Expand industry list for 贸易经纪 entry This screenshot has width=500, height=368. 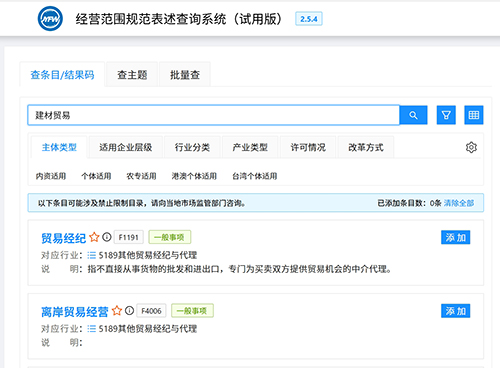coord(91,255)
